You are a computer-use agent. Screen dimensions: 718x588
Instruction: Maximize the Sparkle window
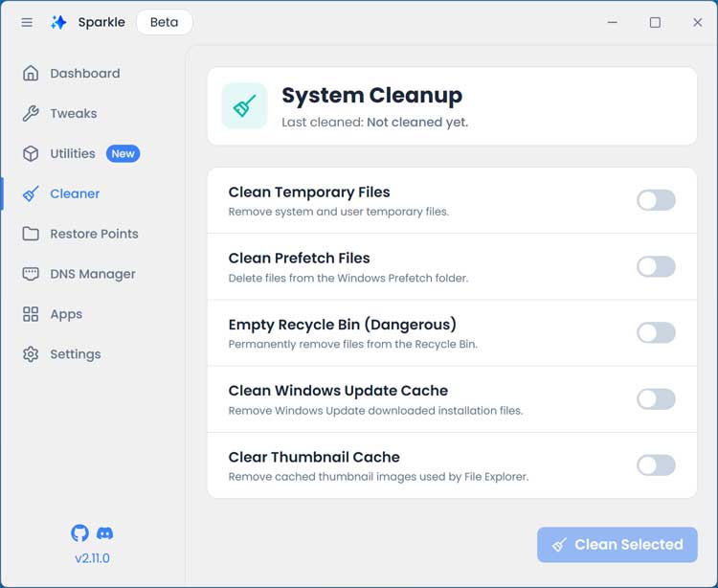coord(655,22)
